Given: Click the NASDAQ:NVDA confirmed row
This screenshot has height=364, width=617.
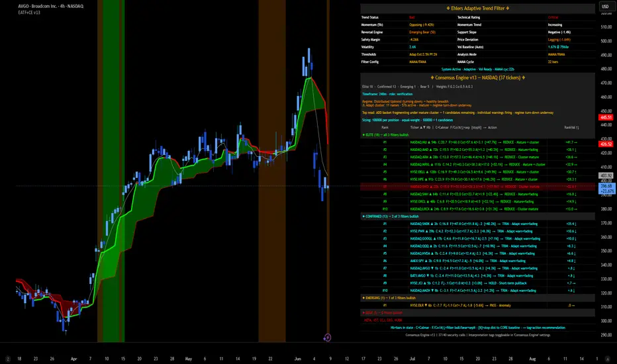Looking at the screenshot, I should point(477,253).
